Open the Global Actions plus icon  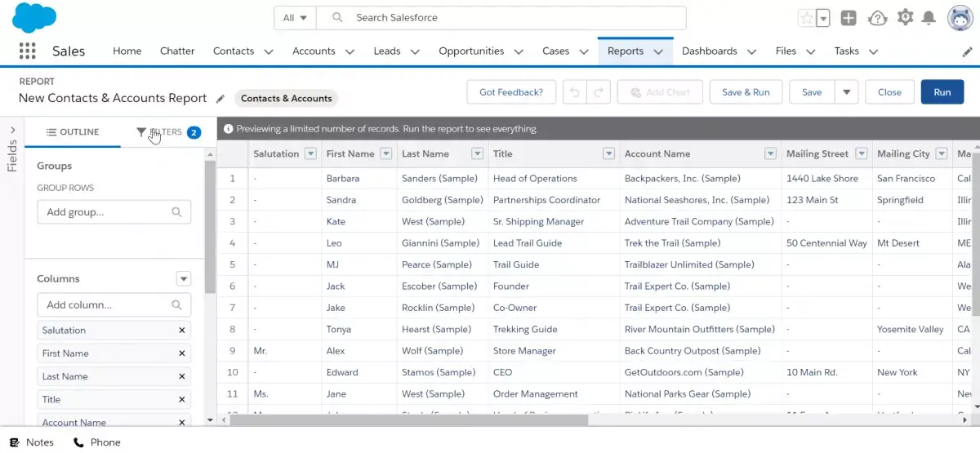pos(849,18)
